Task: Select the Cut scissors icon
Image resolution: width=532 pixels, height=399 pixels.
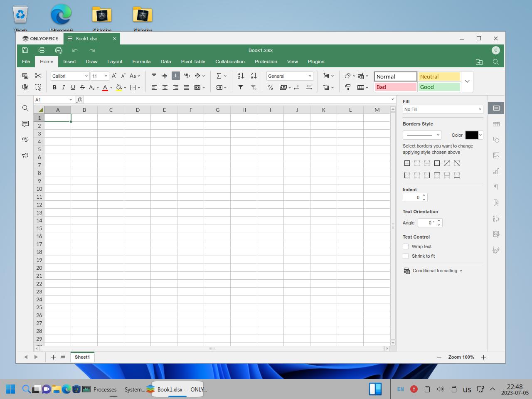Action: [x=38, y=76]
